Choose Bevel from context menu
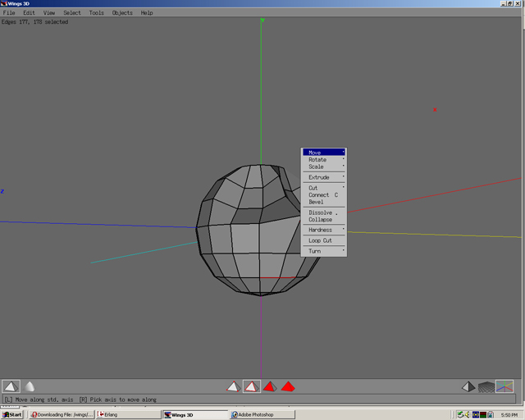Image resolution: width=525 pixels, height=420 pixels. [317, 202]
